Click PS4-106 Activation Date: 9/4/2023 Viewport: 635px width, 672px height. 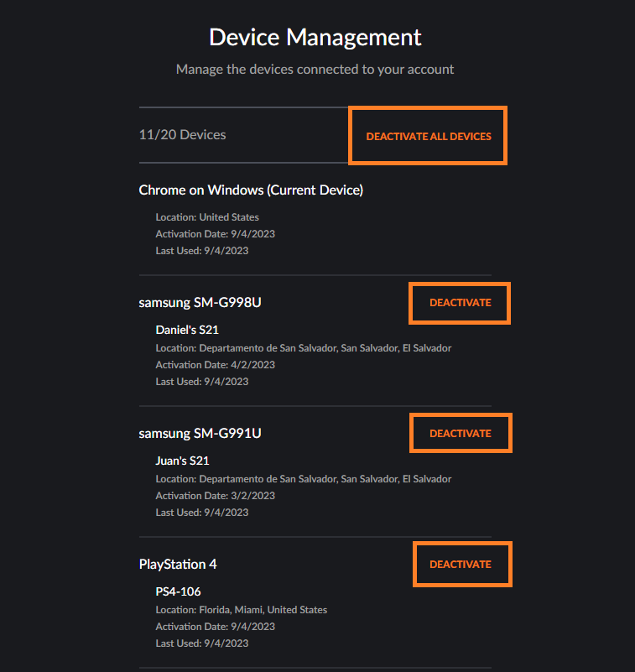pos(215,627)
